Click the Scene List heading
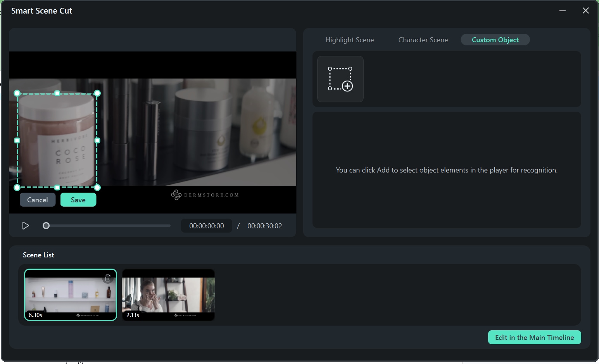Image resolution: width=599 pixels, height=364 pixels. (38, 255)
